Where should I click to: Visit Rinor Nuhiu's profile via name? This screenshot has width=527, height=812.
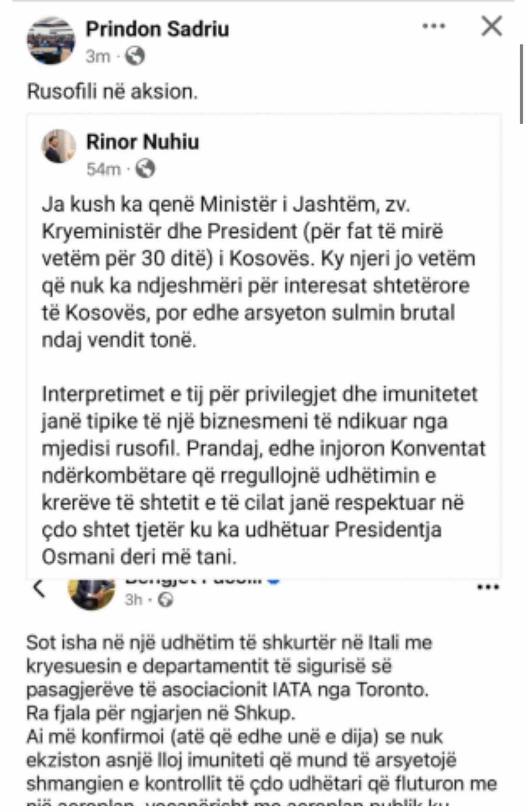143,142
